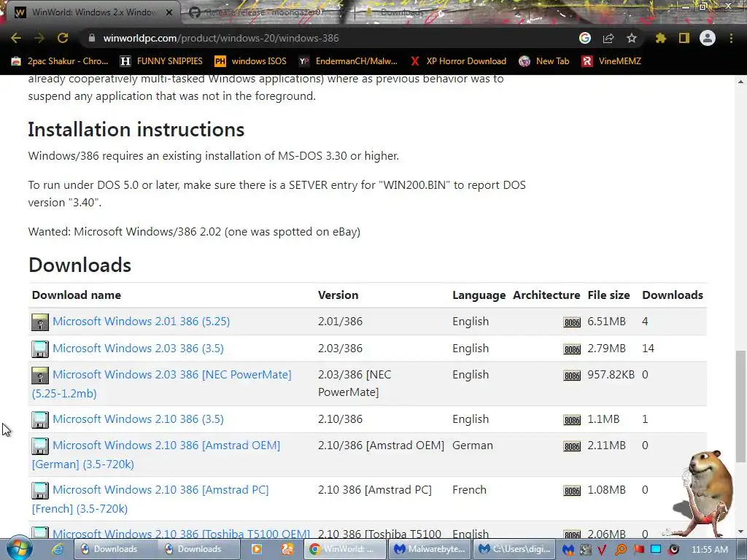Image resolution: width=747 pixels, height=560 pixels.
Task: Open the 2pac Shakur bookmark
Action: 60,61
